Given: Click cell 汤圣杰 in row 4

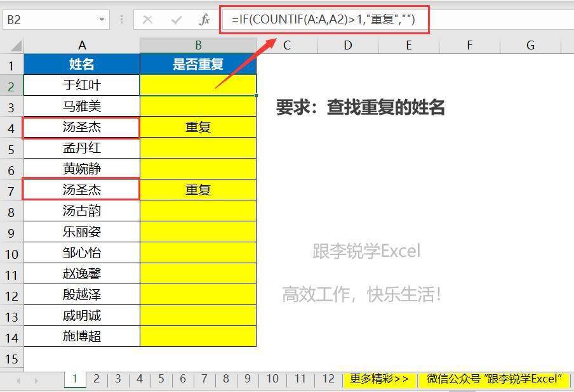Looking at the screenshot, I should pos(82,127).
